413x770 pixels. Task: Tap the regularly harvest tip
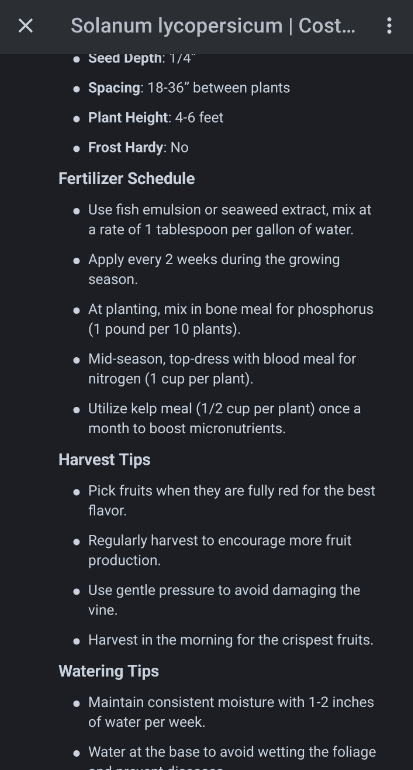pos(220,550)
